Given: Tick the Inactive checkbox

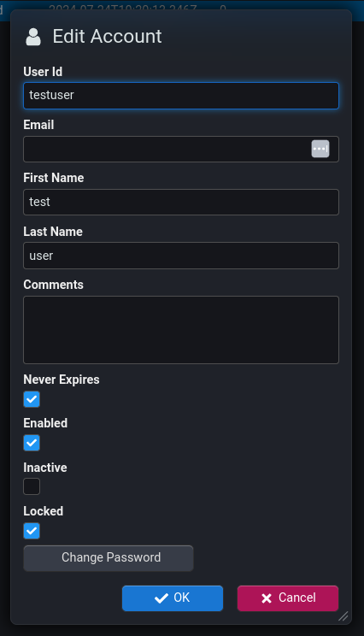Looking at the screenshot, I should [32, 486].
